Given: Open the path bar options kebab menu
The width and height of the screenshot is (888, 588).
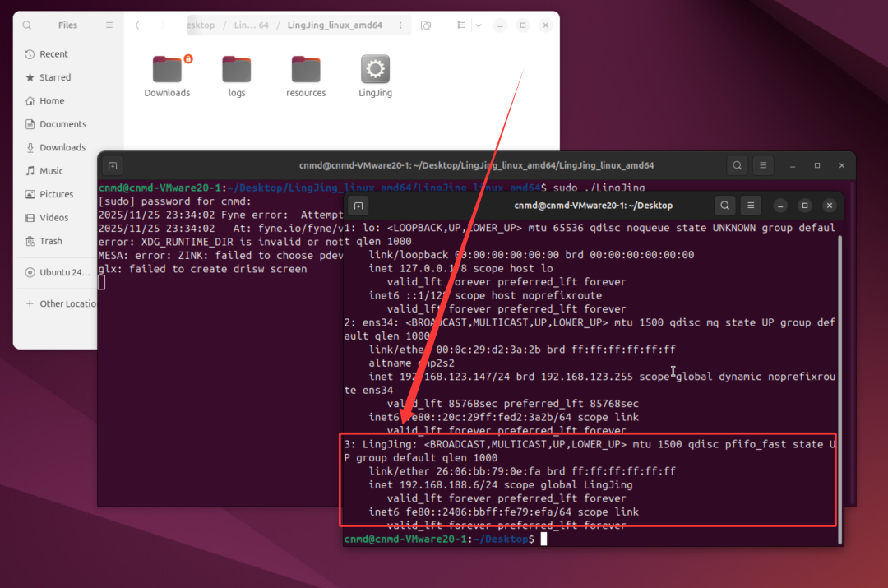Looking at the screenshot, I should click(x=400, y=25).
